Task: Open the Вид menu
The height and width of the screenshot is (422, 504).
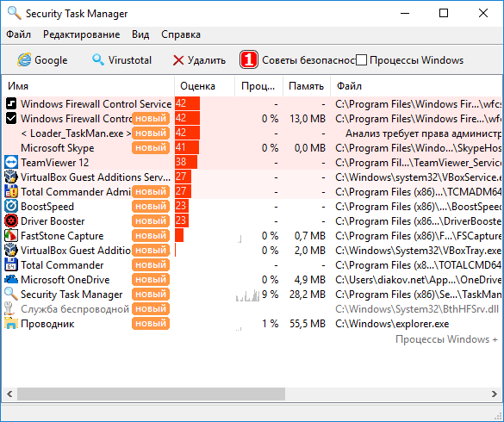Action: point(140,34)
